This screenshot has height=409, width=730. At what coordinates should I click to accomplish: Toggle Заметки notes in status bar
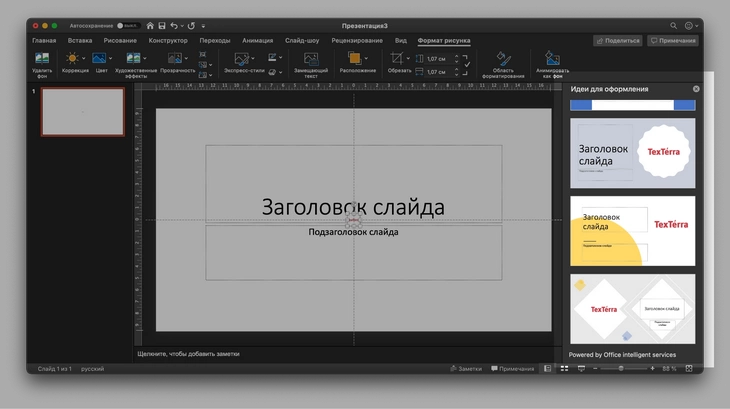[466, 369]
